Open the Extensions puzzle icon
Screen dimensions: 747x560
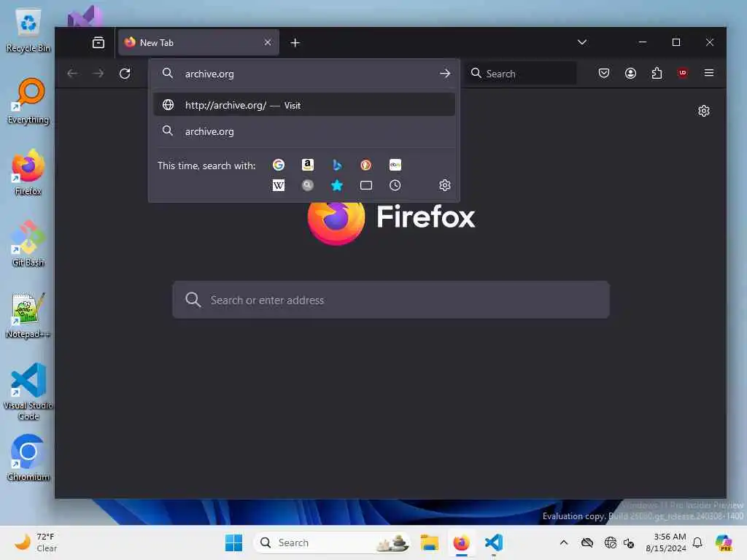click(x=657, y=73)
